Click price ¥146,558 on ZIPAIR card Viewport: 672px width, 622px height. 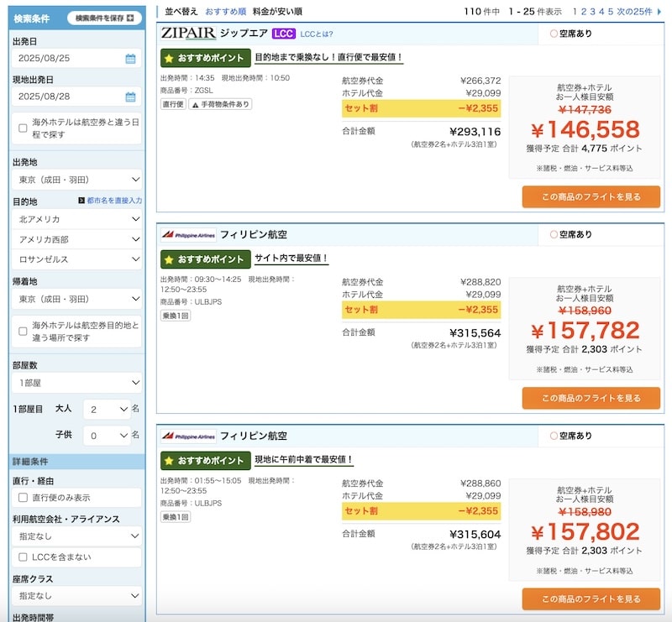pos(585,129)
